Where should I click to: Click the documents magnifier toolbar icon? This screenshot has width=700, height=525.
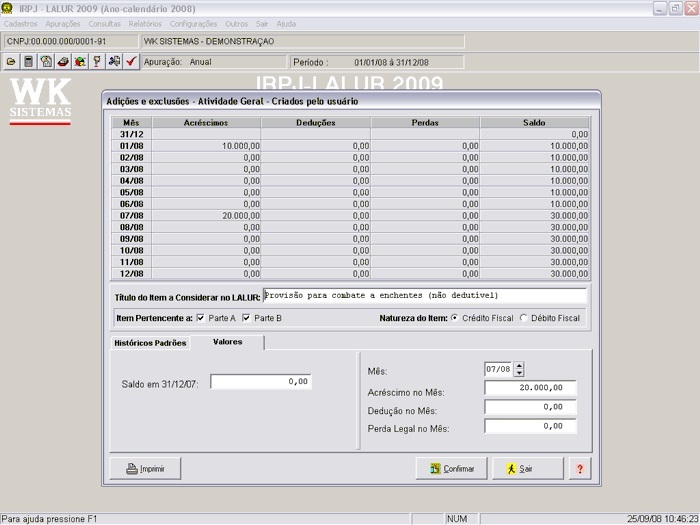[45, 61]
